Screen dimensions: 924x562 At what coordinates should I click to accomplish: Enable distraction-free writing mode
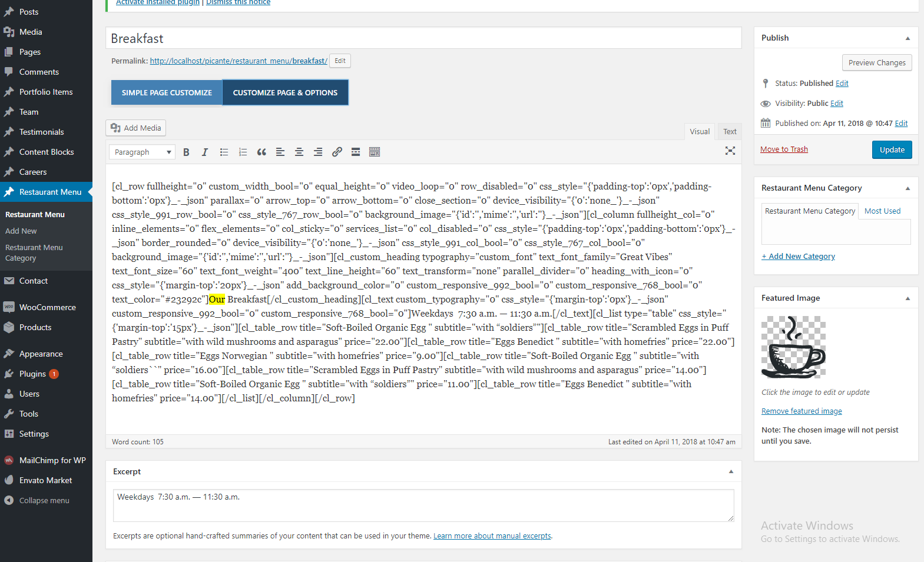coord(730,151)
